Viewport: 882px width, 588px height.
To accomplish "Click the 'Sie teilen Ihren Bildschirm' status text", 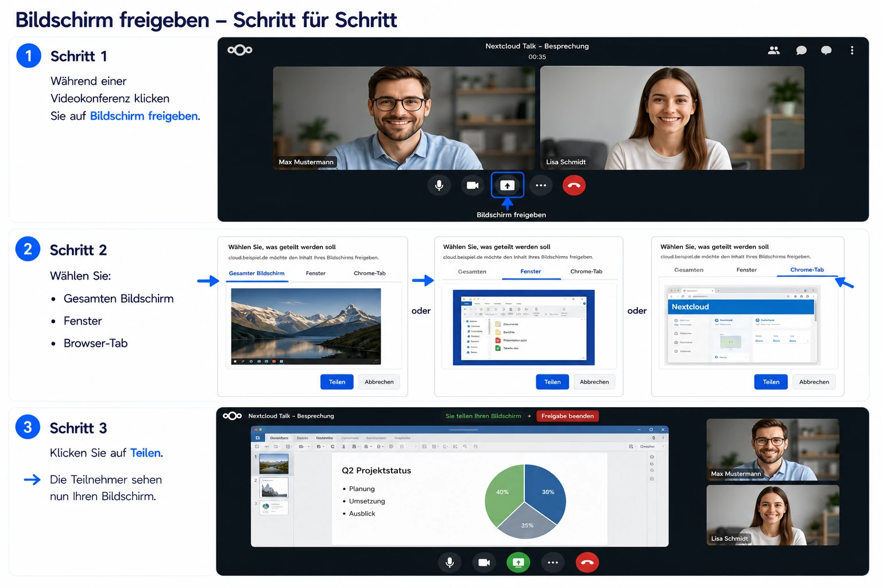I will 483,416.
